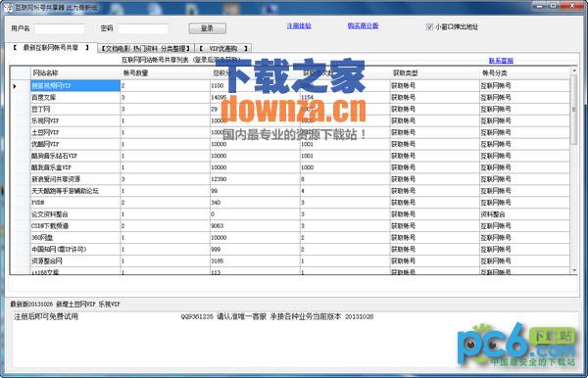
Task: Open the blue 购买 purchase link
Action: click(x=363, y=25)
